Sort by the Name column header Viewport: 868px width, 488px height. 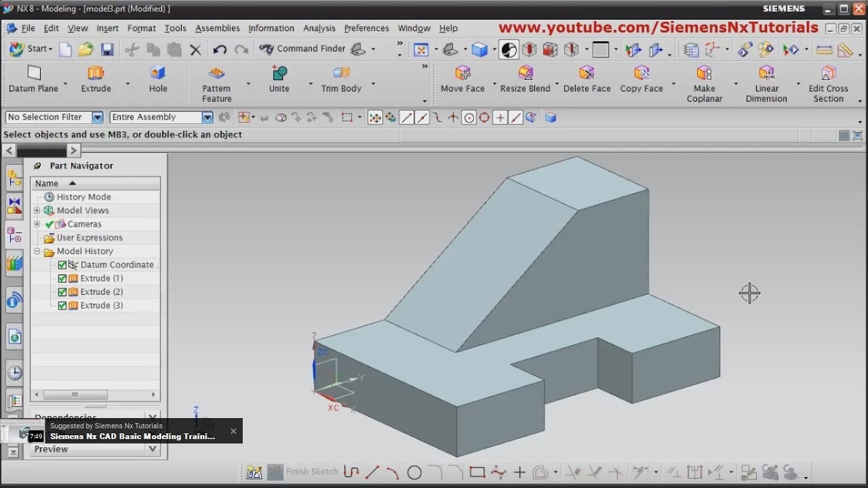[95, 183]
